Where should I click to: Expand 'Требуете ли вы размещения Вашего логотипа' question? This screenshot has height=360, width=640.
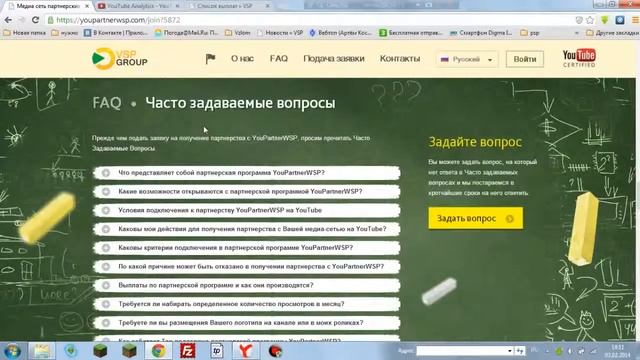coord(247,323)
